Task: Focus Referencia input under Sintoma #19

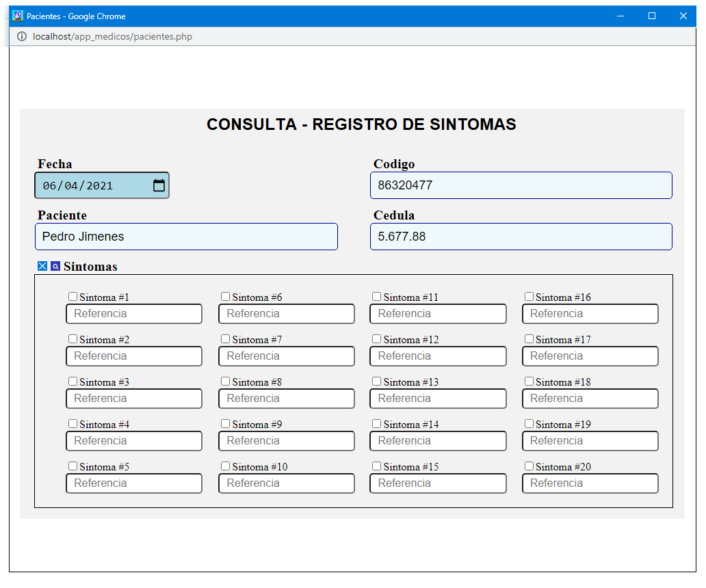Action: click(x=590, y=440)
